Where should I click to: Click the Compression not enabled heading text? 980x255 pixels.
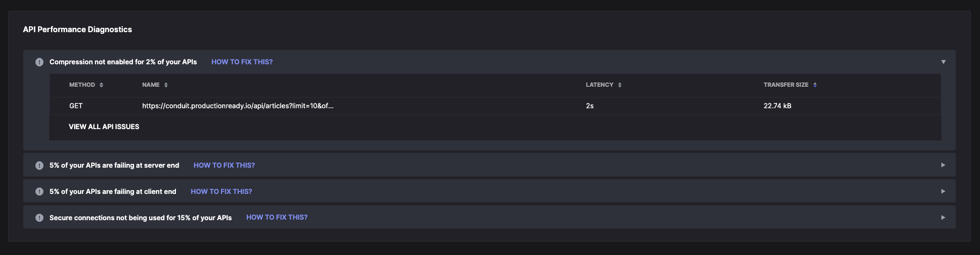tap(123, 62)
